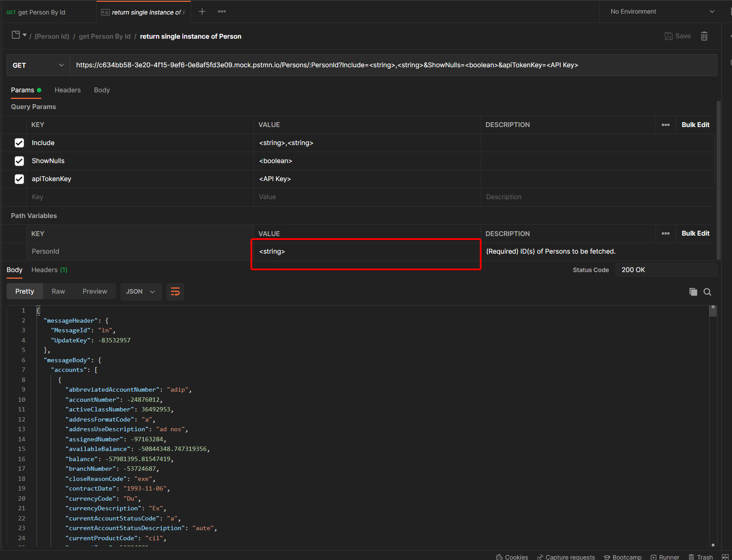The height and width of the screenshot is (560, 732).
Task: Disable the ShowNulls query parameter
Action: 19,161
